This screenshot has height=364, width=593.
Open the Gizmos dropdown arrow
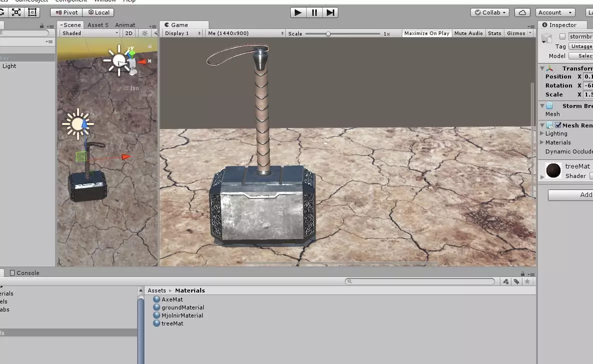530,33
